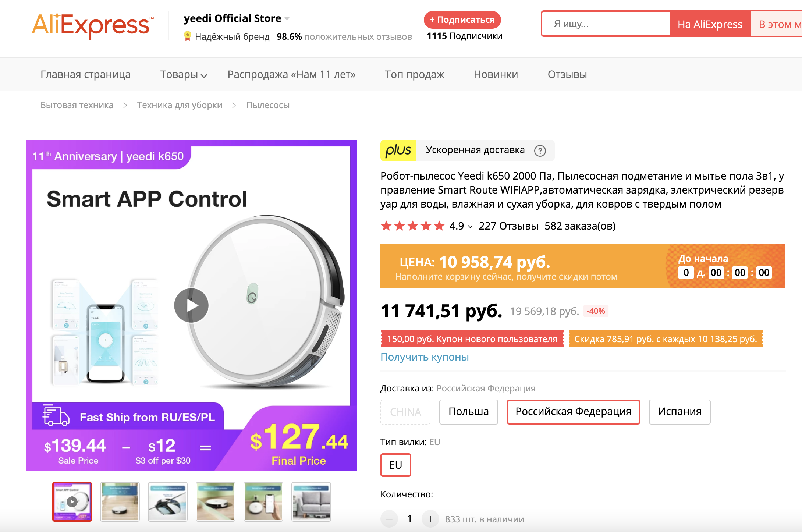The image size is (802, 532).
Task: Click the accelerated delivery help question icon
Action: 540,151
